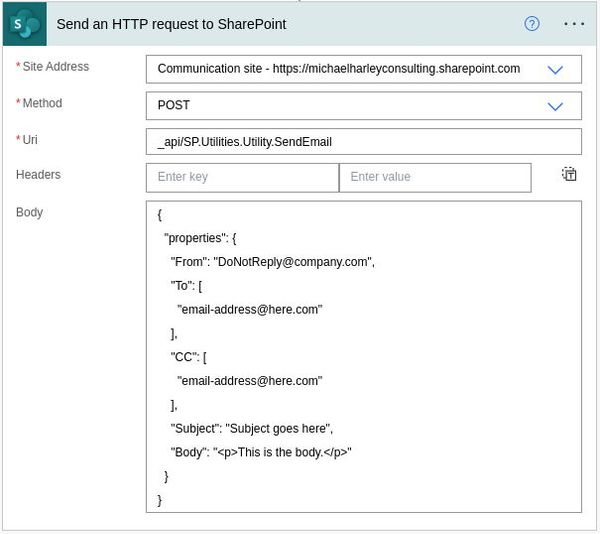This screenshot has width=600, height=534.
Task: Click the opening brace at Body start
Action: pos(160,215)
